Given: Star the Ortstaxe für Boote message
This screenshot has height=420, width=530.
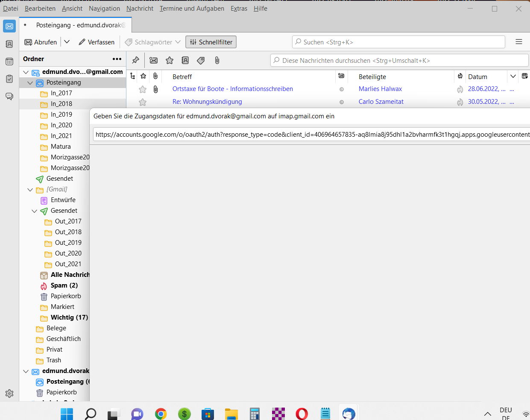Looking at the screenshot, I should [x=143, y=89].
